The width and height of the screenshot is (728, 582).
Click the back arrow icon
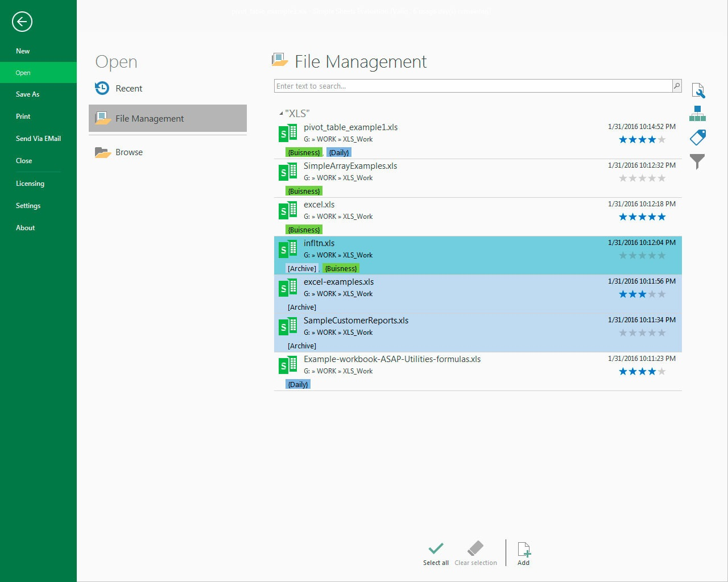(x=22, y=22)
